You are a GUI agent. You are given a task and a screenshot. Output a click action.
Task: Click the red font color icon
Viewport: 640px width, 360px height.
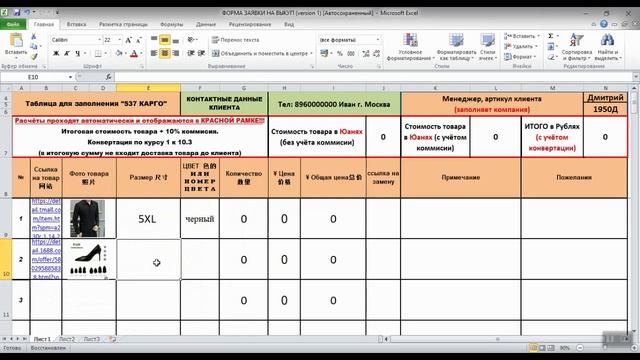tap(134, 53)
